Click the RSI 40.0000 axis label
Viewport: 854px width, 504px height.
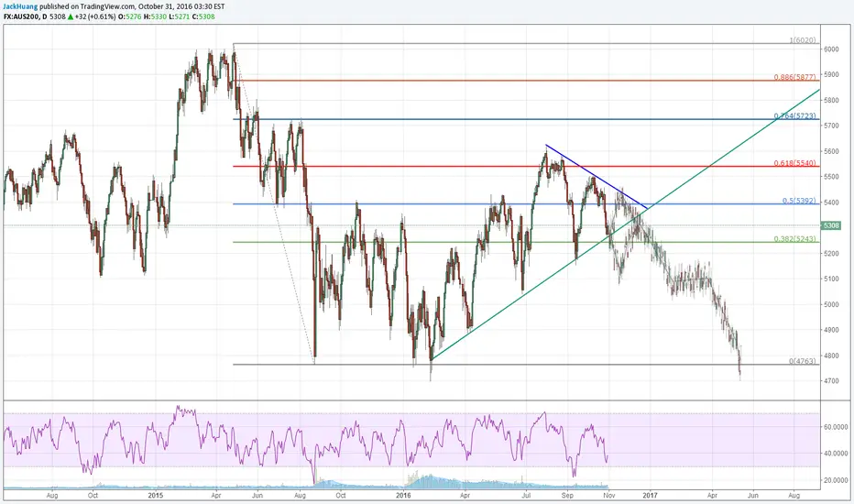(836, 454)
